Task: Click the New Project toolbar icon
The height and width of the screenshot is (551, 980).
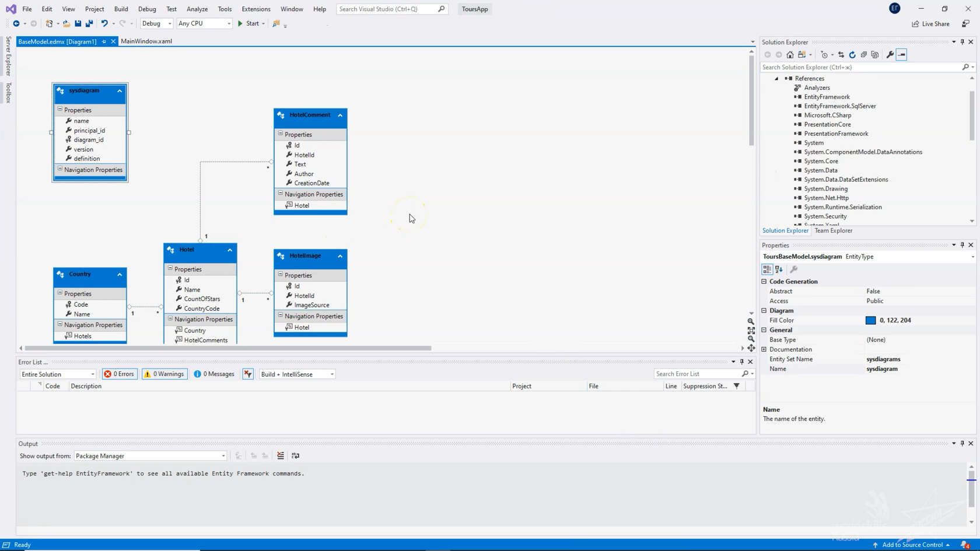Action: point(50,23)
